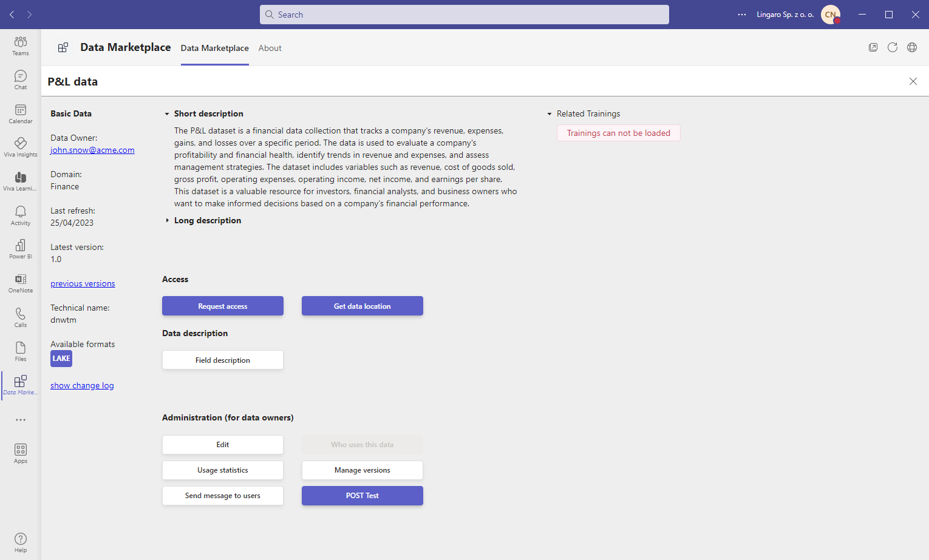Open Power BI app
Viewport: 929px width, 560px height.
tap(21, 249)
